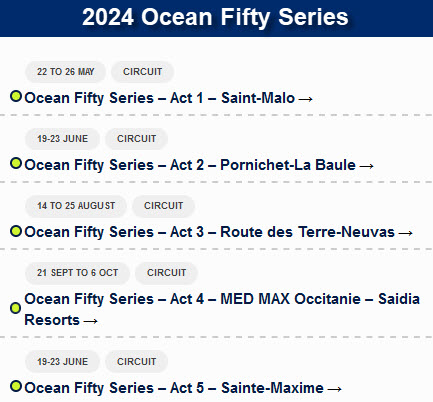Select the 22 TO 26 MAY date tag
Viewport: 433px width, 402px height.
[x=66, y=72]
